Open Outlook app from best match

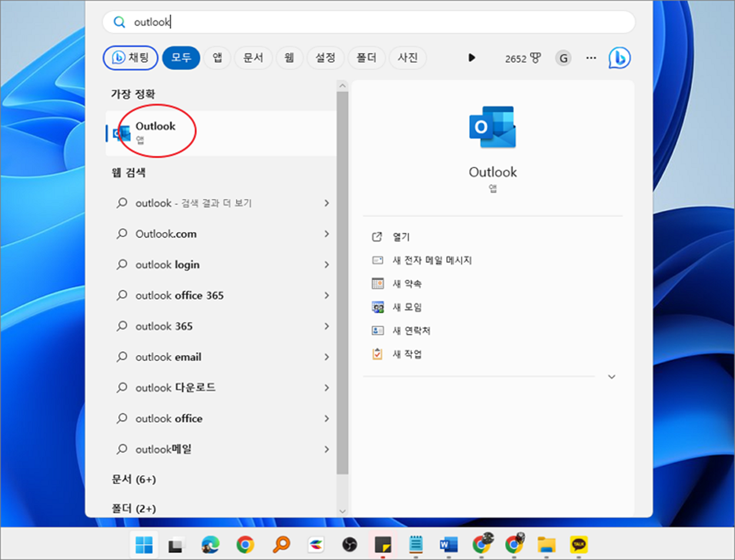220,133
